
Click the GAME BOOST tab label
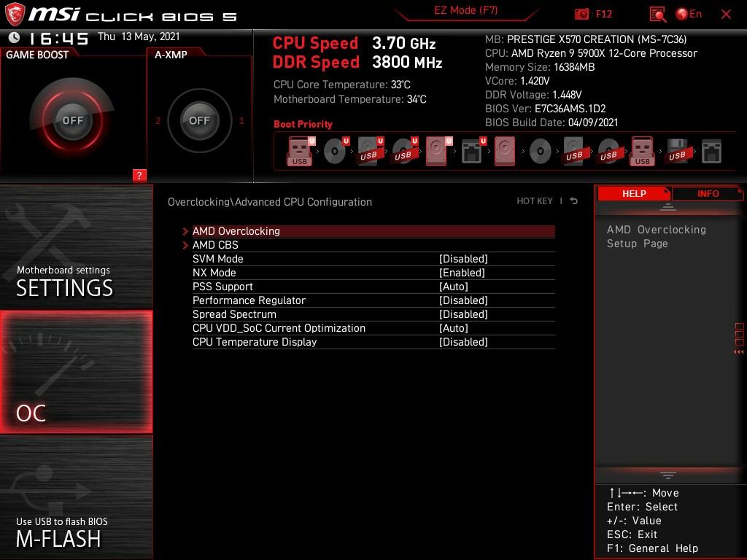coord(37,55)
